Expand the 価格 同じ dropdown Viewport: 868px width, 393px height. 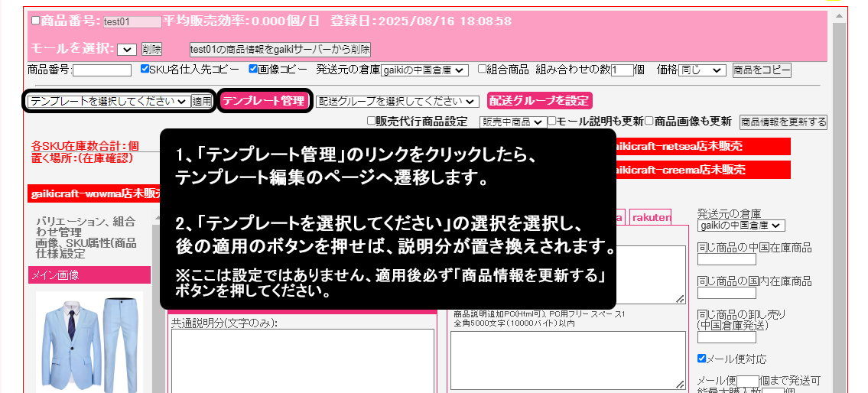click(x=701, y=70)
